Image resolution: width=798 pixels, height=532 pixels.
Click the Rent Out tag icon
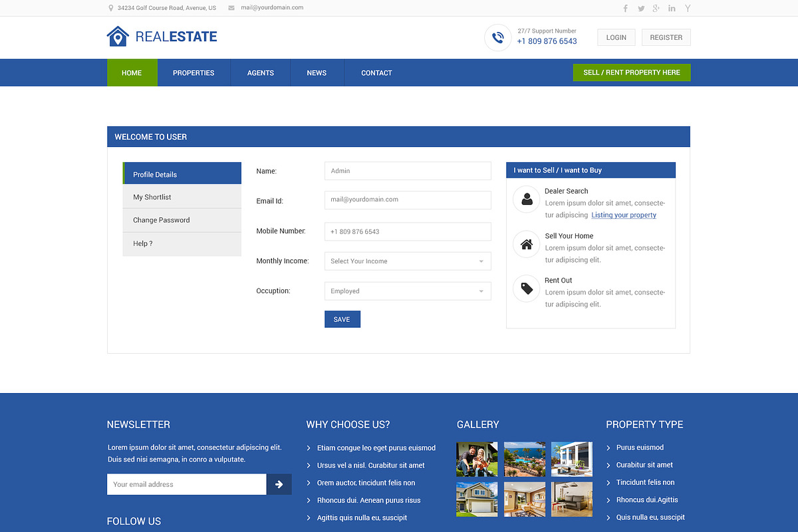527,289
